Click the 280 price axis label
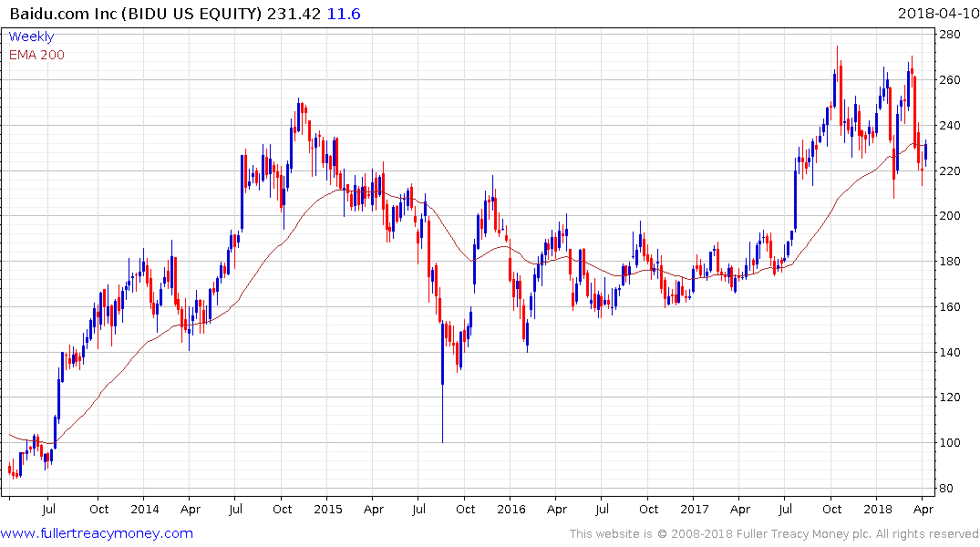Image resolution: width=980 pixels, height=547 pixels. (952, 35)
